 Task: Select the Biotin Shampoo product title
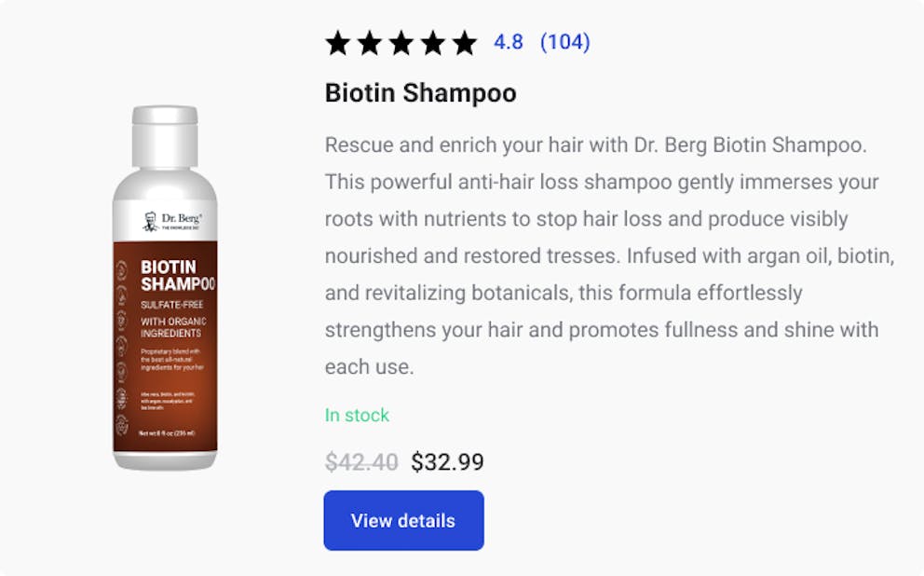pyautogui.click(x=420, y=93)
